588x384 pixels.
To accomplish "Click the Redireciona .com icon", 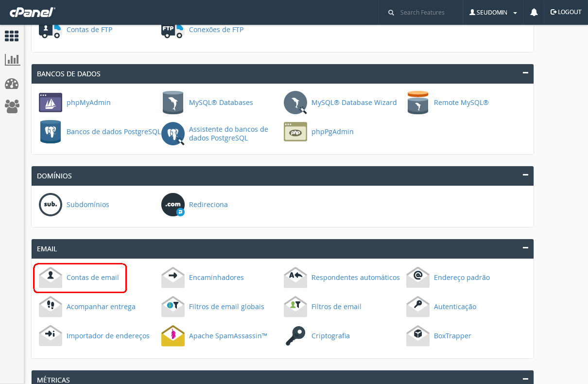I will 173,205.
